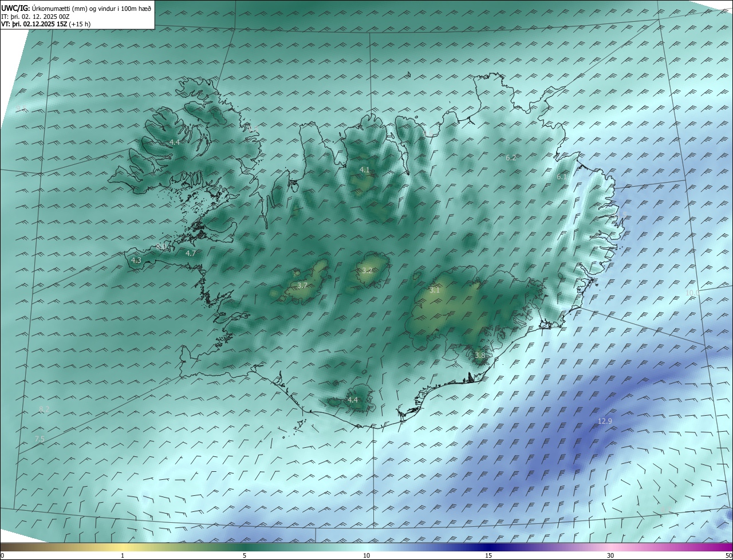Screen dimensions: 733x560
Task: Click the 4.4 value label over the Westfjords
Action: click(174, 142)
